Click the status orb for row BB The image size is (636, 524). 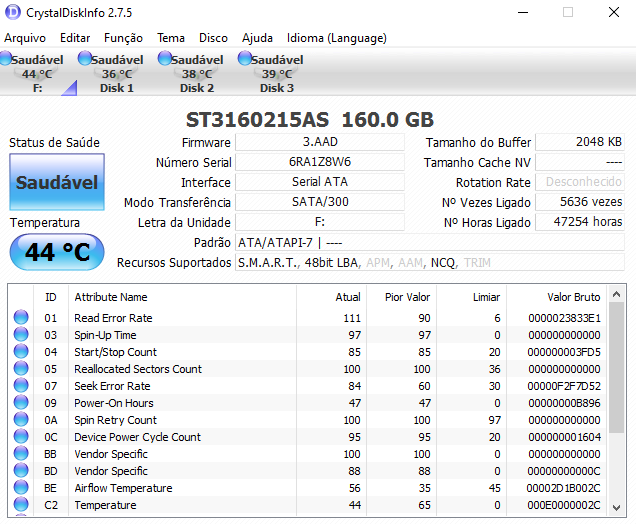pyautogui.click(x=21, y=454)
